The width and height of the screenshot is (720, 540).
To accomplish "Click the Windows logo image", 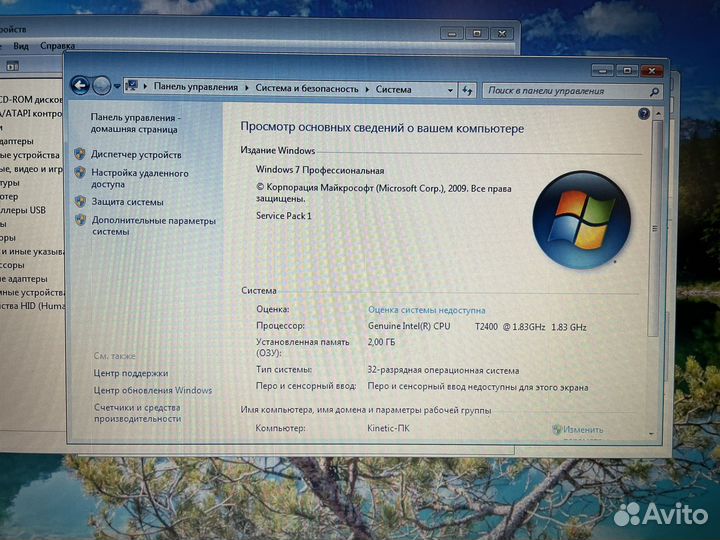I will click(581, 219).
